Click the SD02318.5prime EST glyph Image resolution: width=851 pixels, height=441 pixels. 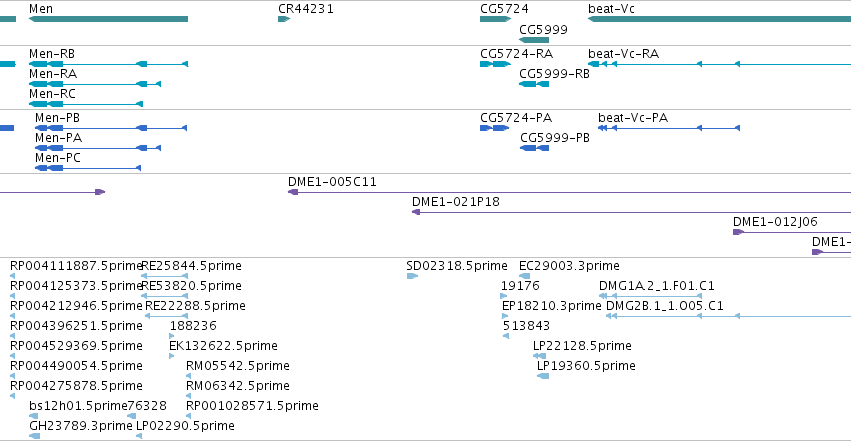point(412,276)
